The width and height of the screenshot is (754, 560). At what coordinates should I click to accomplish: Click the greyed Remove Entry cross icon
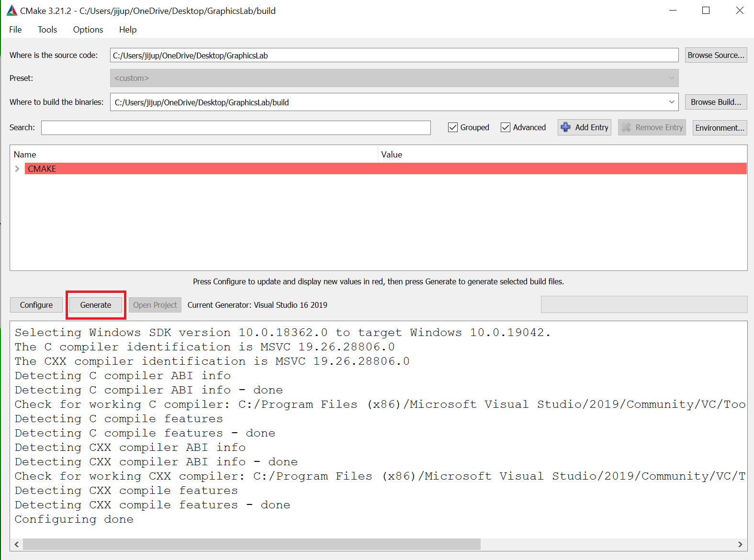click(626, 127)
